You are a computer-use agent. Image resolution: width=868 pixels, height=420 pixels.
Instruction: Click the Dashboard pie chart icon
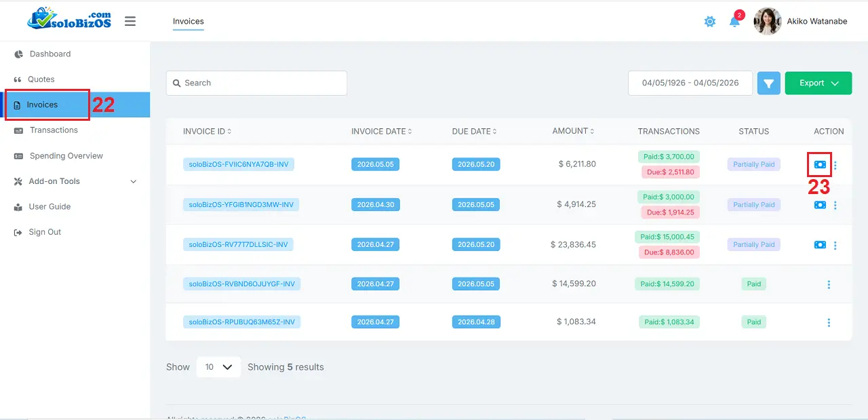point(18,54)
